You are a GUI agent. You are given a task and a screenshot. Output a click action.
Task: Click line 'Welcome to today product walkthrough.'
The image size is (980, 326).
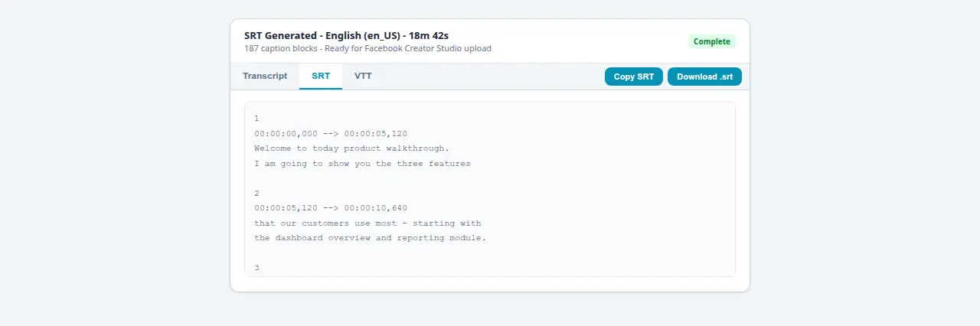coord(351,148)
